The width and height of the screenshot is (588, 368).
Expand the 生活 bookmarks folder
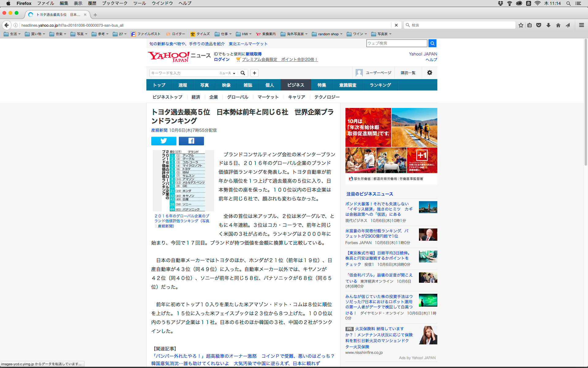pos(12,34)
